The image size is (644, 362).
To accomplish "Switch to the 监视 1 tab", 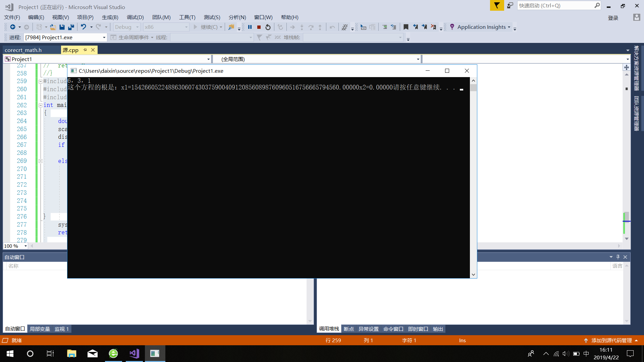I will 62,329.
